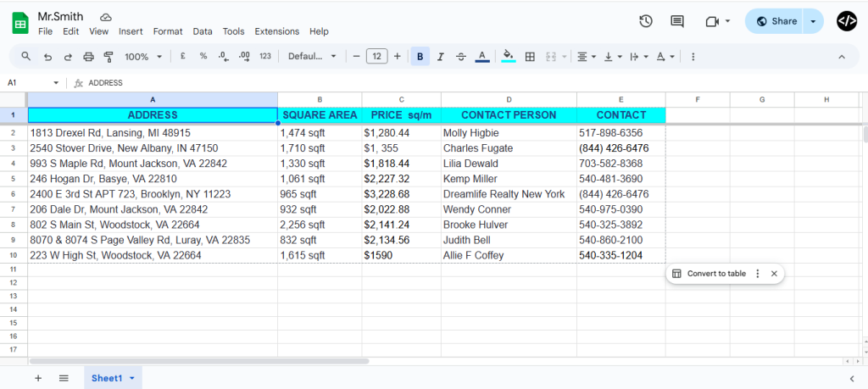Expand the Sheet1 tab options arrow
Image resolution: width=868 pixels, height=389 pixels.
pyautogui.click(x=132, y=378)
